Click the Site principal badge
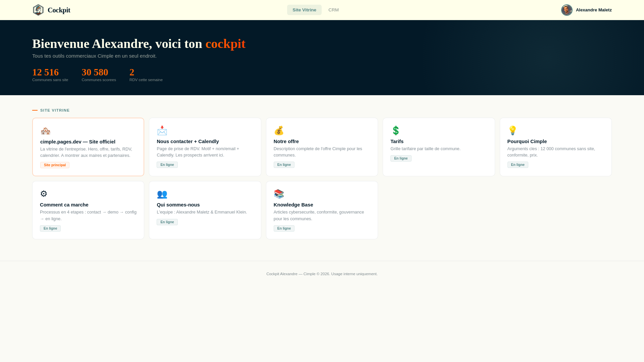The image size is (644, 362). coord(55,165)
